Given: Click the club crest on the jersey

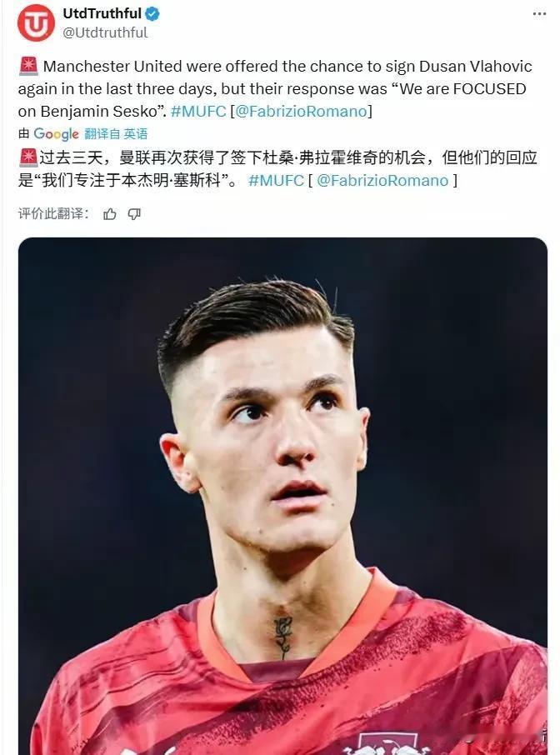Looking at the screenshot, I should coord(388,744).
